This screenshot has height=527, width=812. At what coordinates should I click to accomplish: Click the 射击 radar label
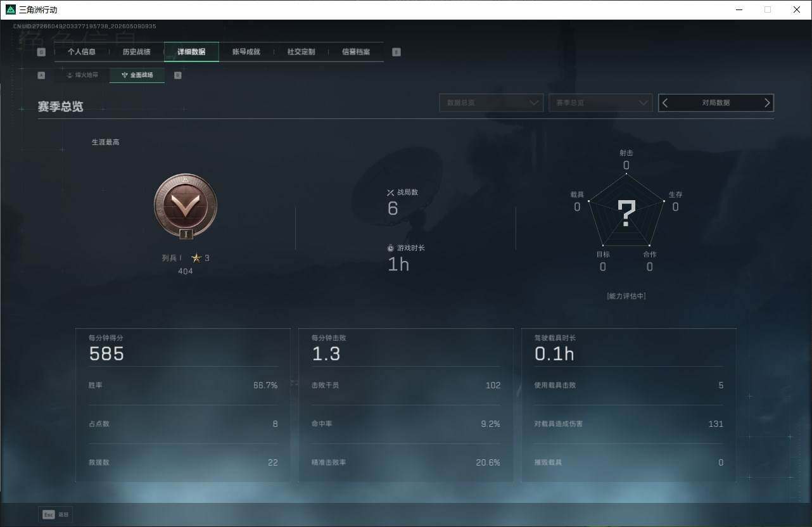pyautogui.click(x=626, y=153)
